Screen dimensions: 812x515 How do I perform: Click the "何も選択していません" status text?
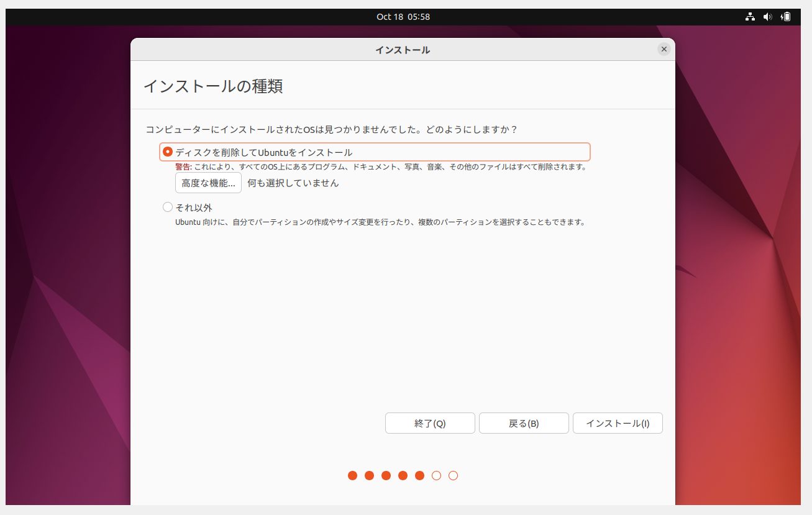point(293,183)
